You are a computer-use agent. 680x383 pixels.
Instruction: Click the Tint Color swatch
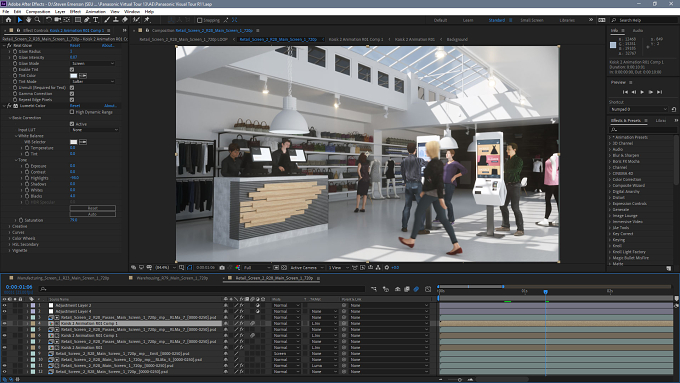[x=74, y=75]
